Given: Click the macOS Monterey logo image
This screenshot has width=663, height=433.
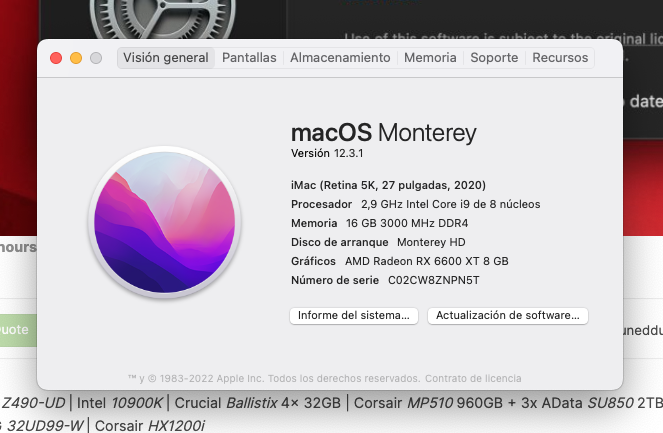Looking at the screenshot, I should tap(164, 222).
